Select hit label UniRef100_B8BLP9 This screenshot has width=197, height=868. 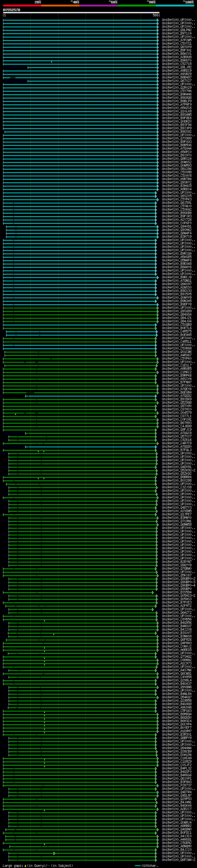tap(177, 101)
